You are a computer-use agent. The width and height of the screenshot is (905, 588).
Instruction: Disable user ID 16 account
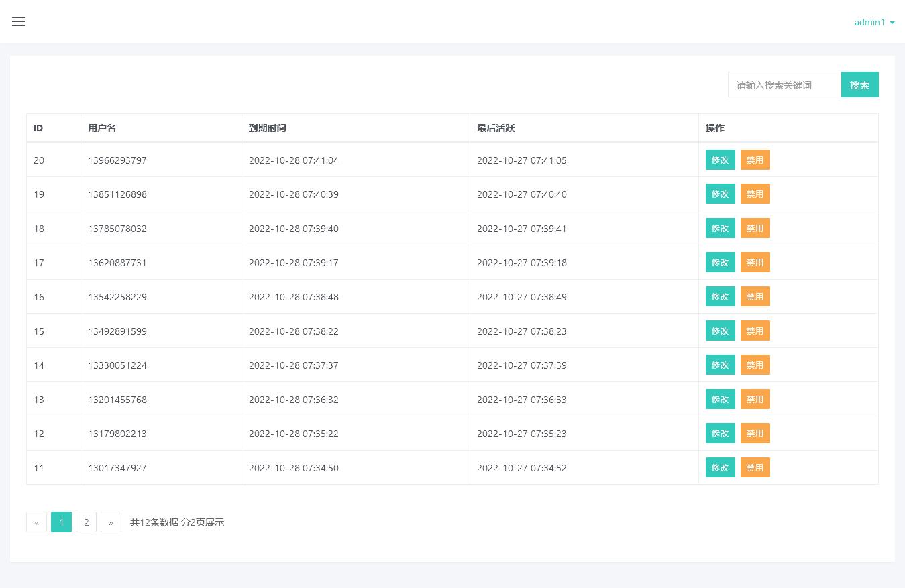(755, 296)
